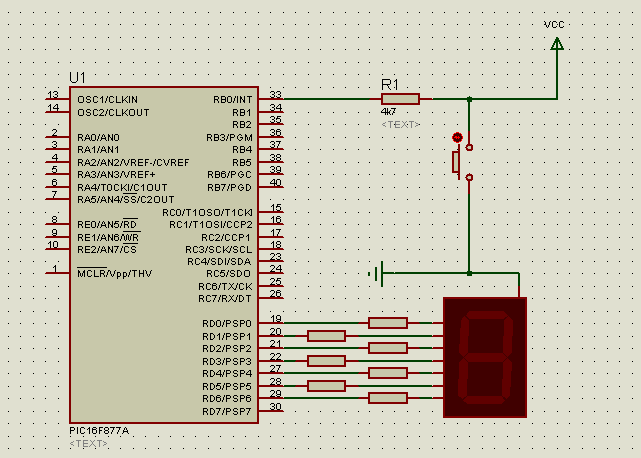Select the VCC power terminal arrow
The image size is (641, 458).
(557, 43)
